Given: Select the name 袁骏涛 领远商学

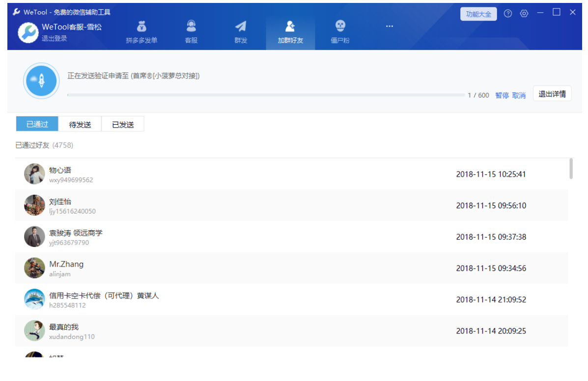Looking at the screenshot, I should click(76, 233).
